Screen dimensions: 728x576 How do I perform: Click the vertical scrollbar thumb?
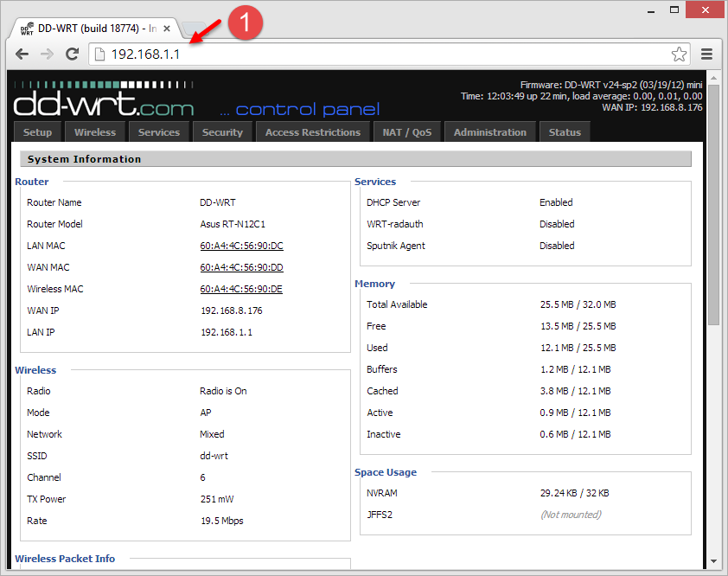click(713, 204)
